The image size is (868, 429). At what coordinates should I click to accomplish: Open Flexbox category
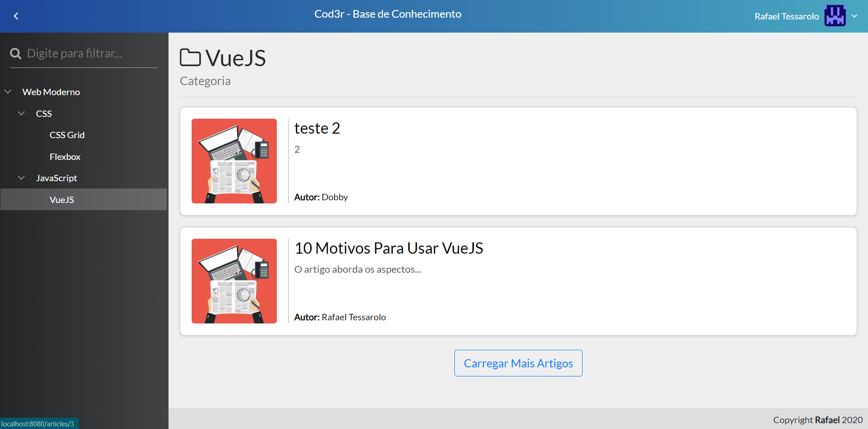tap(65, 157)
